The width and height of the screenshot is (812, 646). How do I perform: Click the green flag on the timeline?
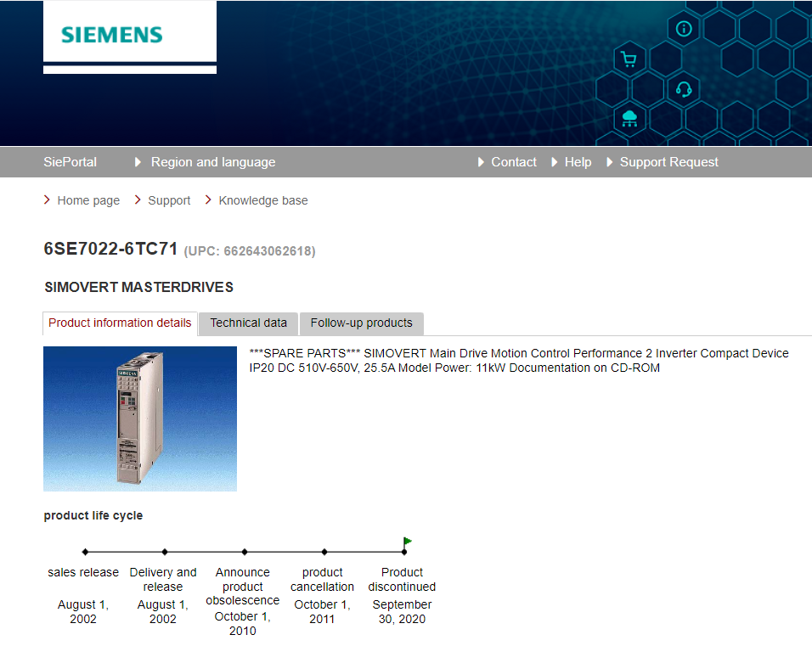[x=408, y=542]
